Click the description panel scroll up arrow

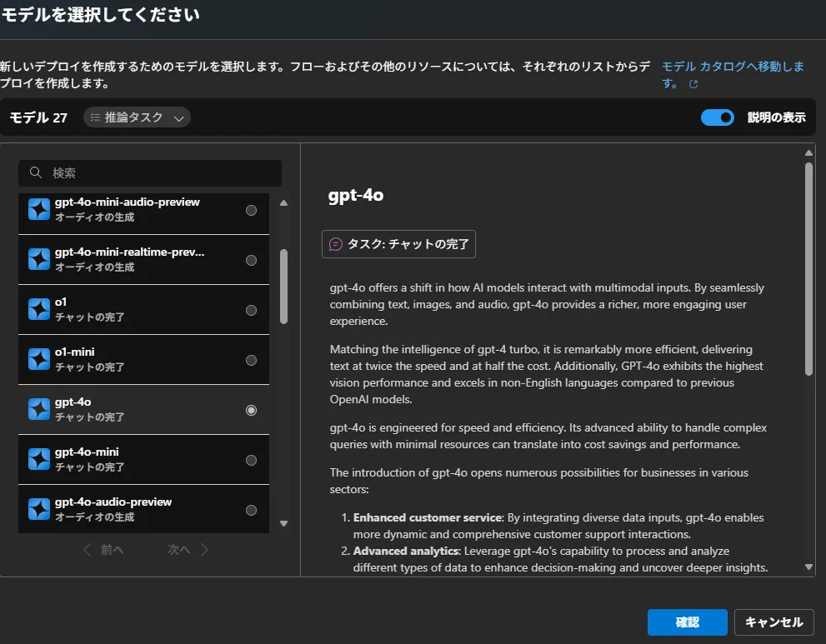tap(808, 153)
